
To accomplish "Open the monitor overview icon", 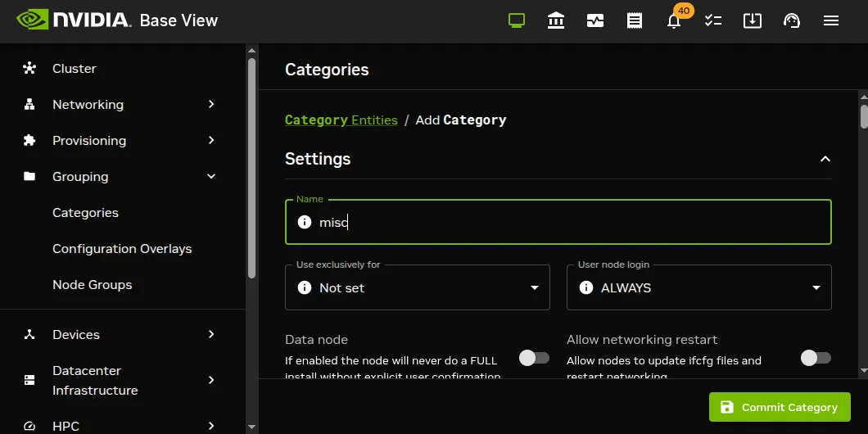I will coord(517,21).
